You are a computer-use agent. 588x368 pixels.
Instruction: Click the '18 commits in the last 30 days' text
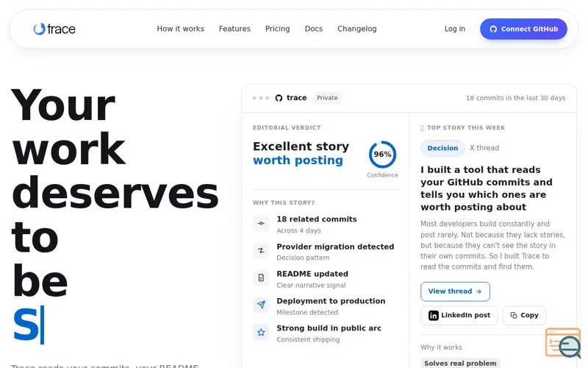516,98
